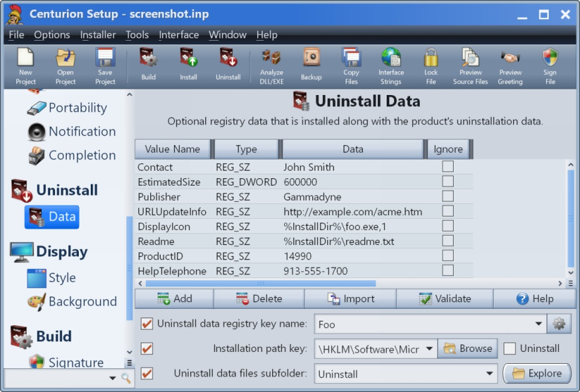Tick Ignore checkbox for HelpTelephone row
This screenshot has height=392, width=580.
pyautogui.click(x=448, y=270)
